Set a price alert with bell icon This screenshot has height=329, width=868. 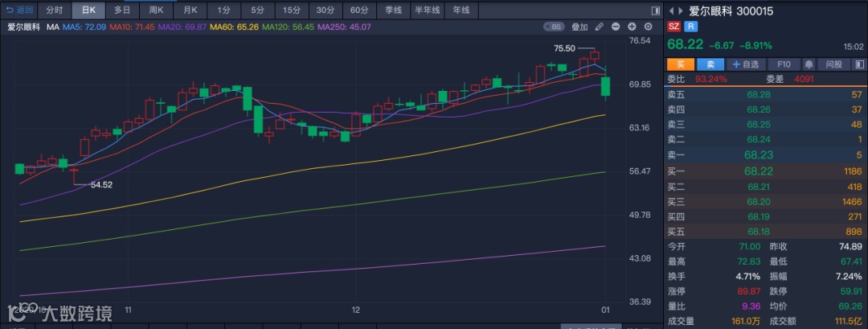(809, 64)
